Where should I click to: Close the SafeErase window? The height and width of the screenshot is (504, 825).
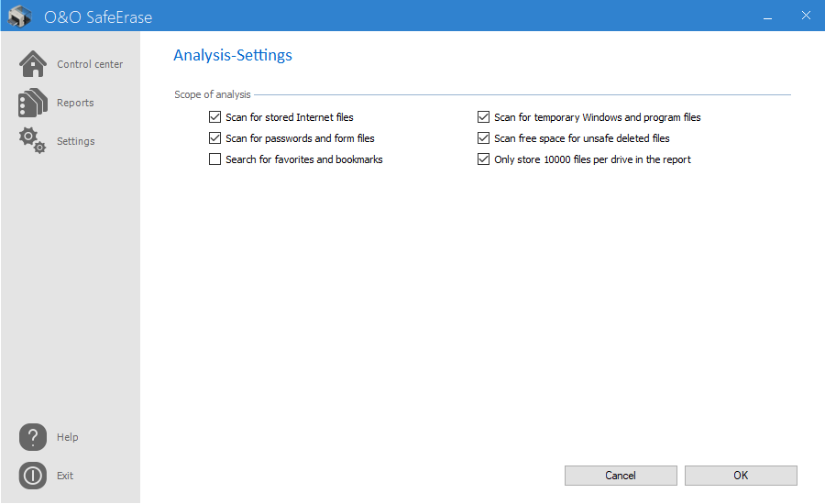(x=806, y=16)
